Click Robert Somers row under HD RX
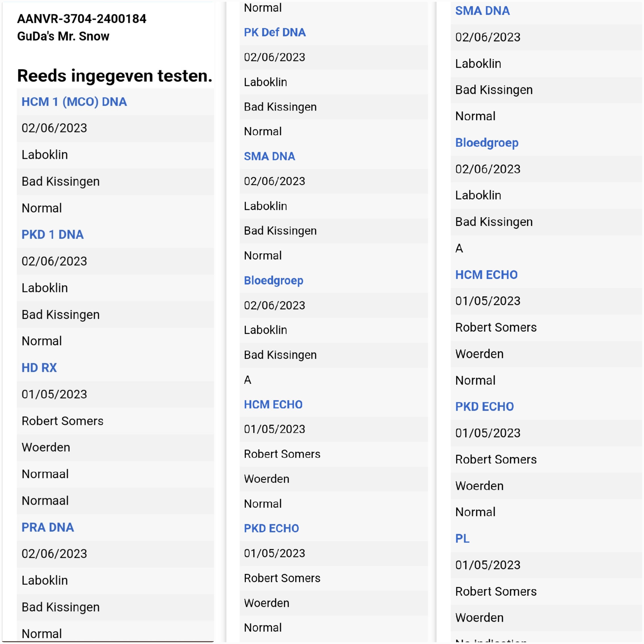This screenshot has width=644, height=644. pos(63,421)
